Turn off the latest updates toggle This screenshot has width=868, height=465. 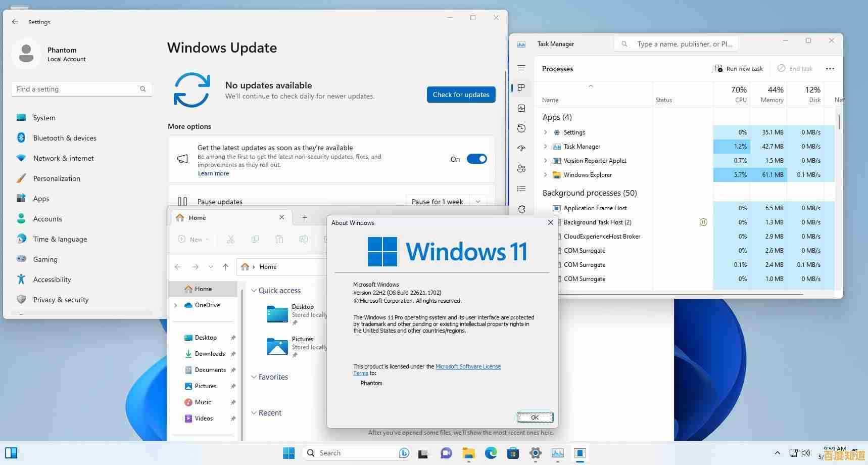(476, 159)
